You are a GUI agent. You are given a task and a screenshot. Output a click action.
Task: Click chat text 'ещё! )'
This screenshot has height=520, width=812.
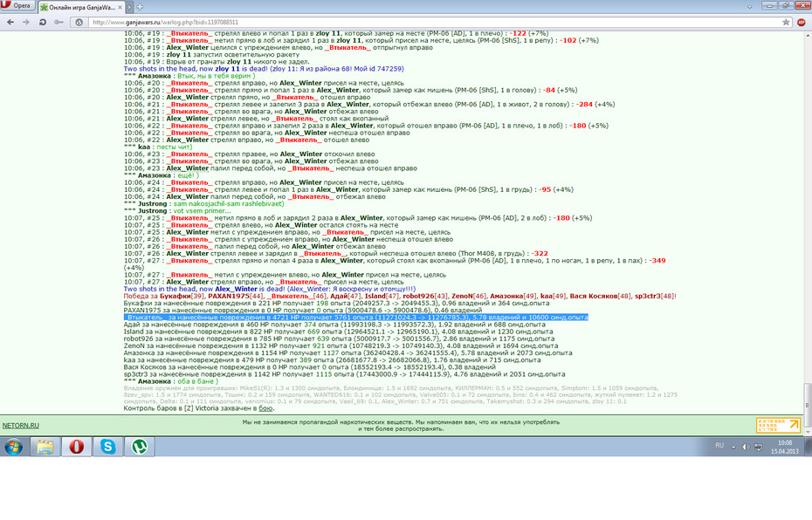[x=188, y=175]
